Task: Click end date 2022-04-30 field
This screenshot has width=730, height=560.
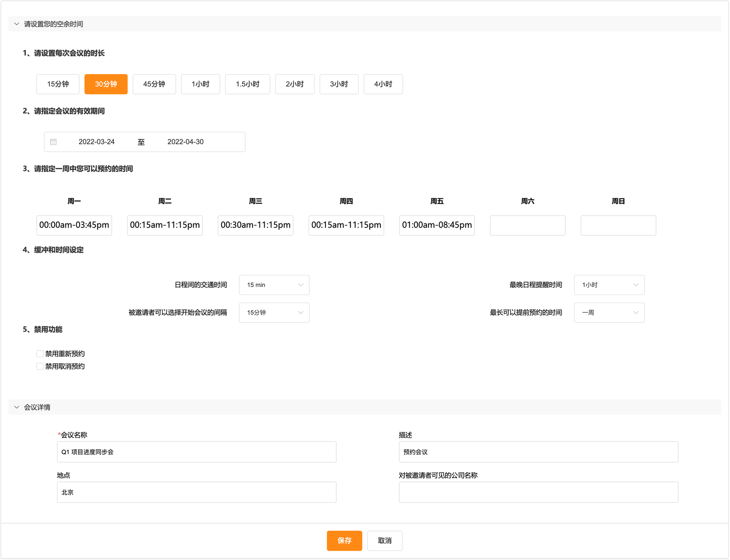Action: (x=185, y=142)
